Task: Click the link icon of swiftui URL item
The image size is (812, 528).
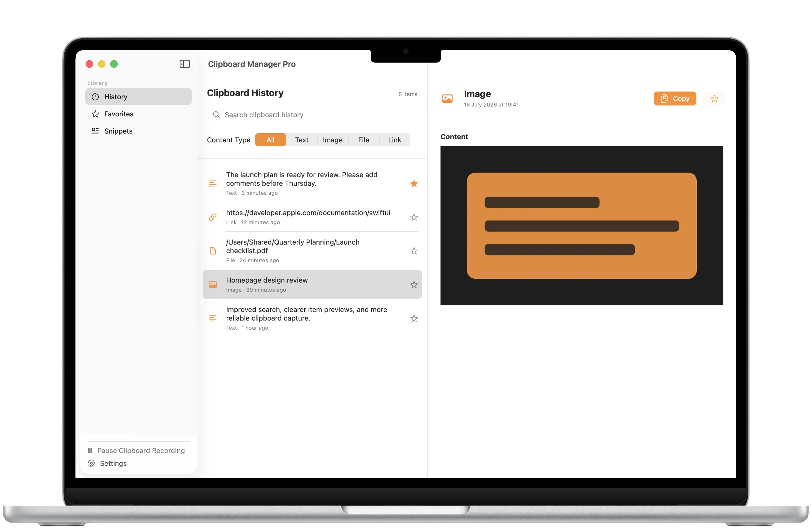Action: click(213, 217)
